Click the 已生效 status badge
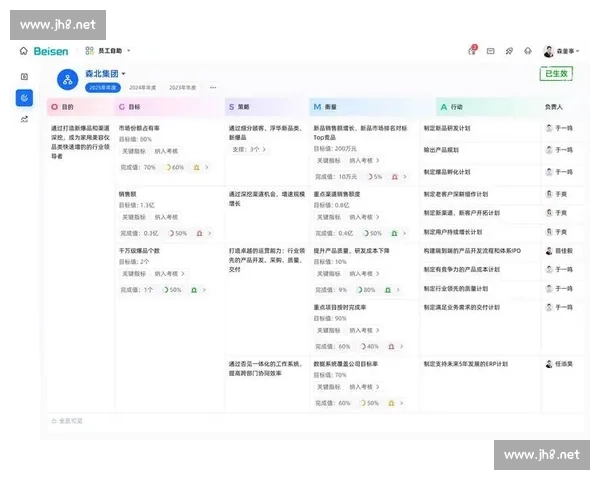The image size is (600, 480). tap(556, 73)
